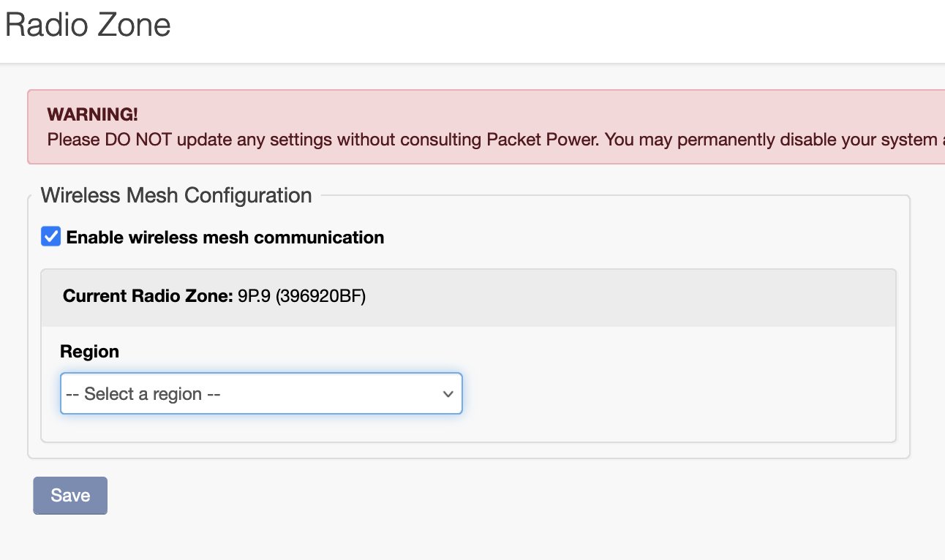Click the 'Current Radio Zone:' label

148,296
